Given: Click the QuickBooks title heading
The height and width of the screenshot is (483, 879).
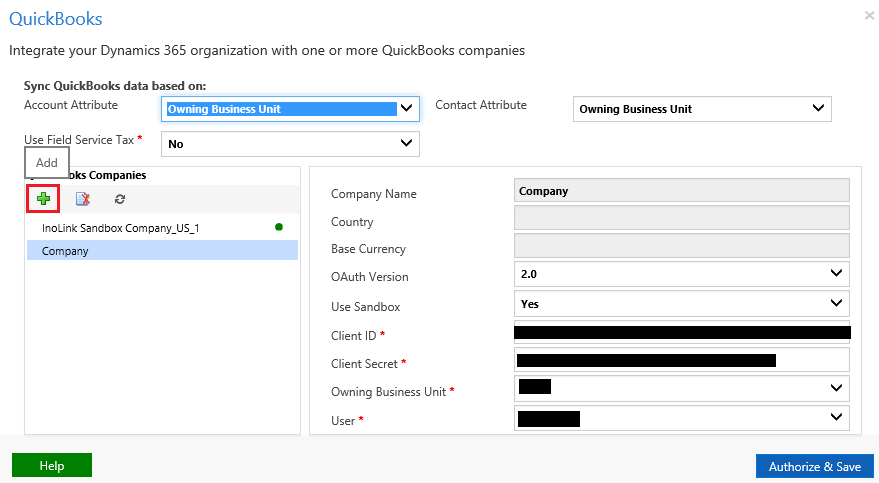Looking at the screenshot, I should (x=55, y=18).
